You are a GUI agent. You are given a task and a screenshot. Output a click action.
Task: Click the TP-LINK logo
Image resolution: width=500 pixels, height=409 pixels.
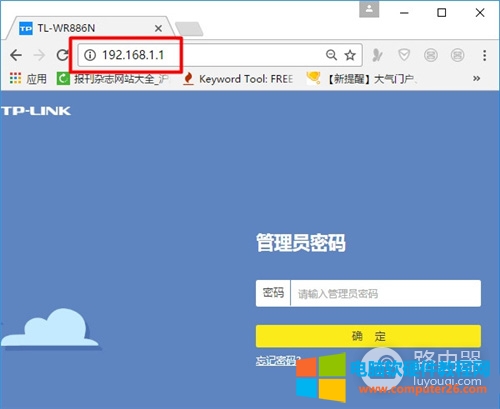click(x=36, y=111)
